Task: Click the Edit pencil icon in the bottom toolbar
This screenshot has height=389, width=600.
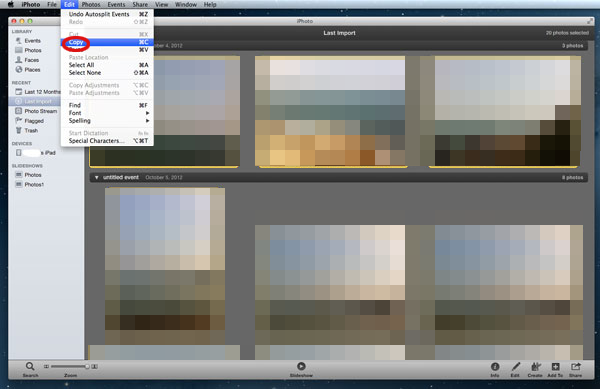Action: (515, 366)
